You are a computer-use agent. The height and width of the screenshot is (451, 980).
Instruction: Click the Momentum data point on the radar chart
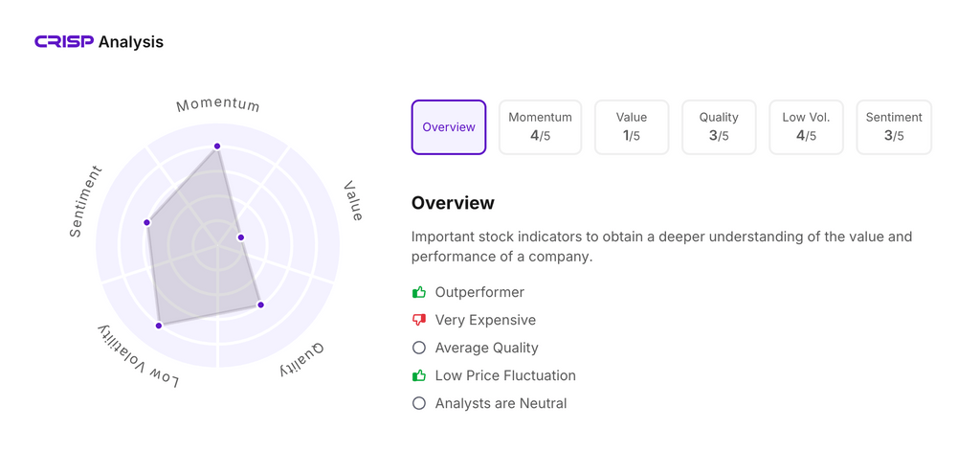point(217,147)
